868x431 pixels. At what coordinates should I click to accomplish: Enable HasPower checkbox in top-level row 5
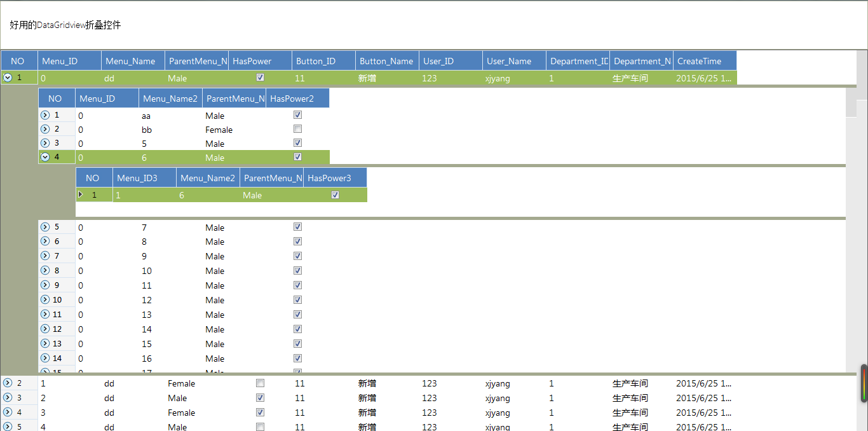tap(260, 427)
